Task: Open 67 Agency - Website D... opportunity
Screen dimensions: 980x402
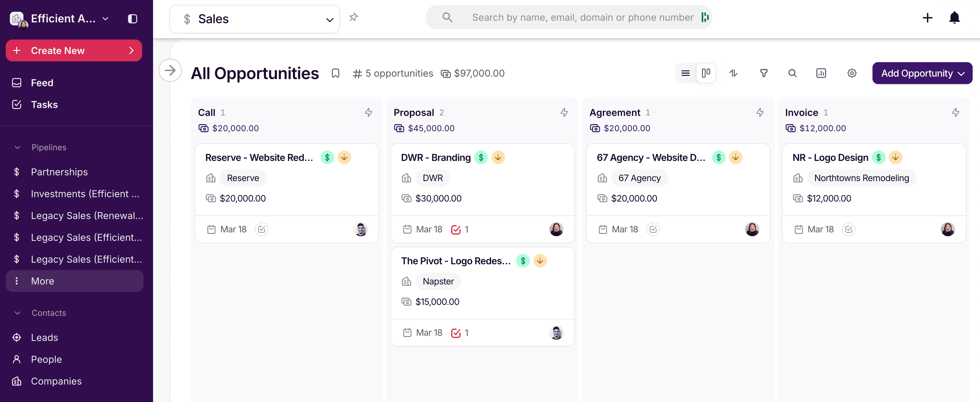Action: pyautogui.click(x=651, y=157)
